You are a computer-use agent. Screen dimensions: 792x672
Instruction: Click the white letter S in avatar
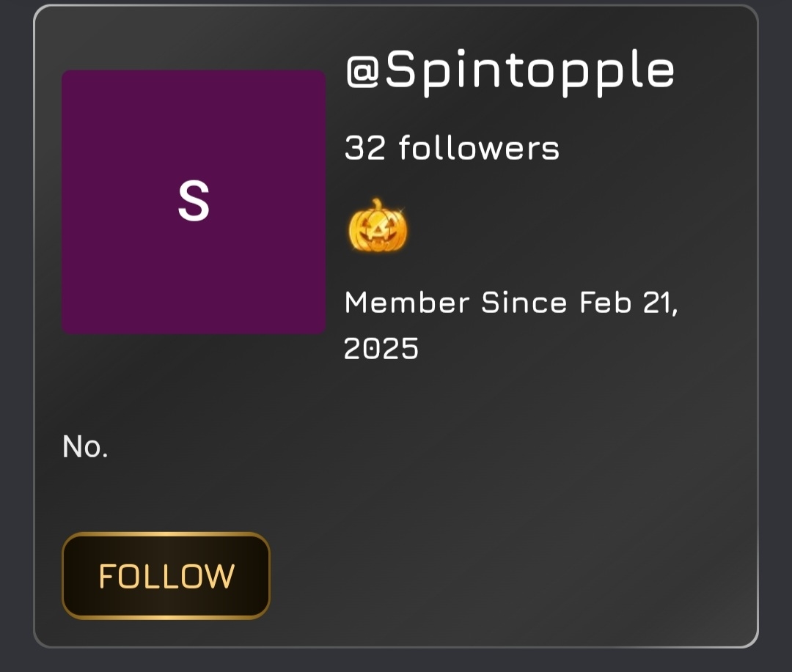tap(194, 202)
